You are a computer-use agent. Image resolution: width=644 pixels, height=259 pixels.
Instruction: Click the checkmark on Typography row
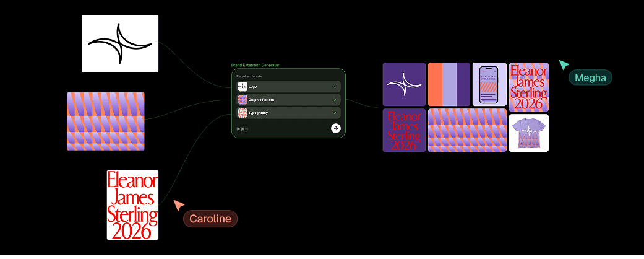tap(335, 113)
